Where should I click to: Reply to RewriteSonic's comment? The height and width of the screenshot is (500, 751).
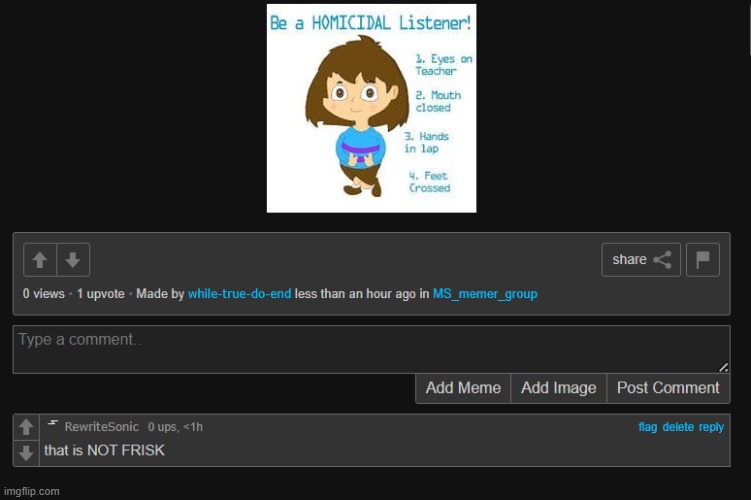[x=711, y=427]
